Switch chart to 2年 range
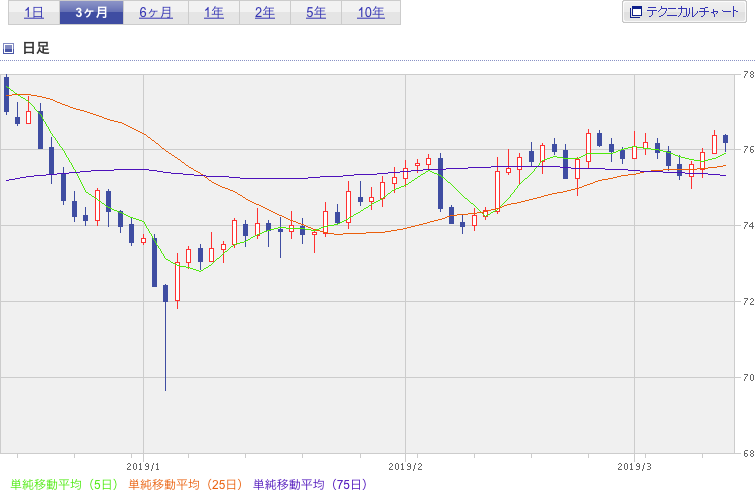755x493 pixels. tap(265, 13)
